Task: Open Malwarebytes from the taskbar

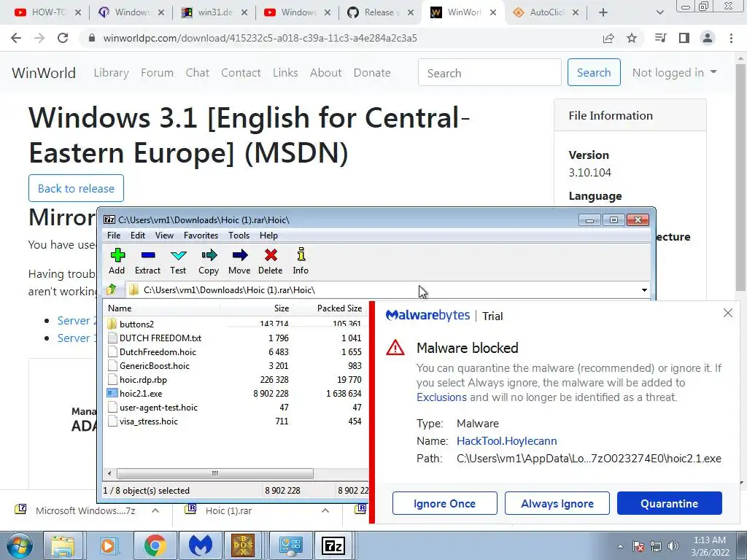Action: 200,545
